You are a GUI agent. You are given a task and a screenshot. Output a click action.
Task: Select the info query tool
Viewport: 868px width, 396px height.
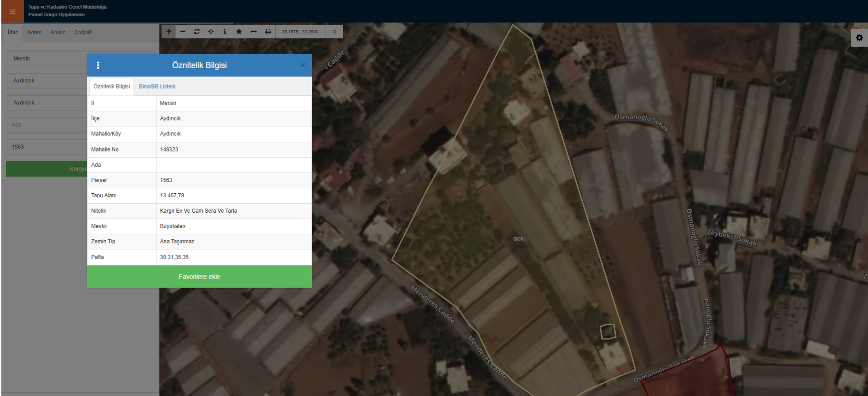[225, 32]
